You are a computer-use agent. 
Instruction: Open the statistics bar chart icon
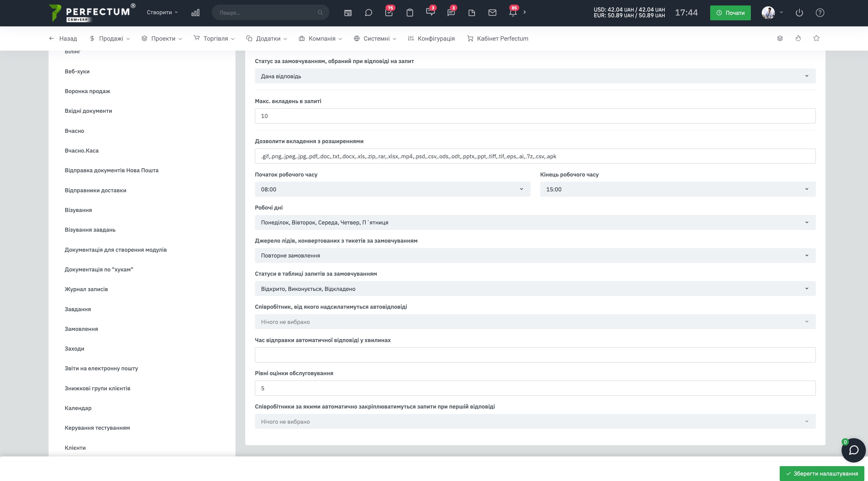tap(195, 13)
